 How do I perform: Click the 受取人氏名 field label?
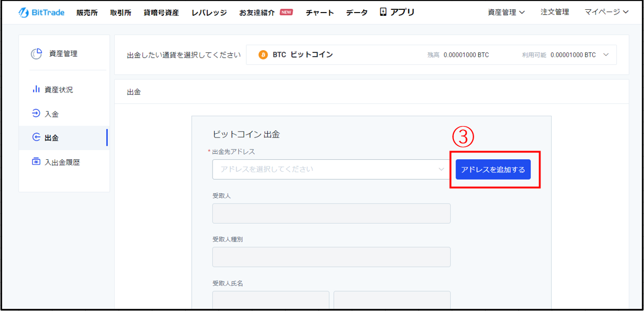tap(228, 283)
